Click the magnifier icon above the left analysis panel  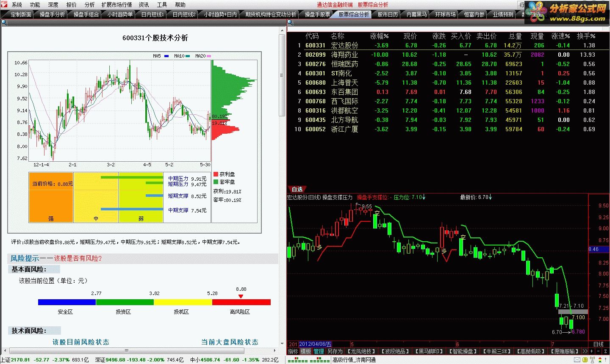coord(4,22)
